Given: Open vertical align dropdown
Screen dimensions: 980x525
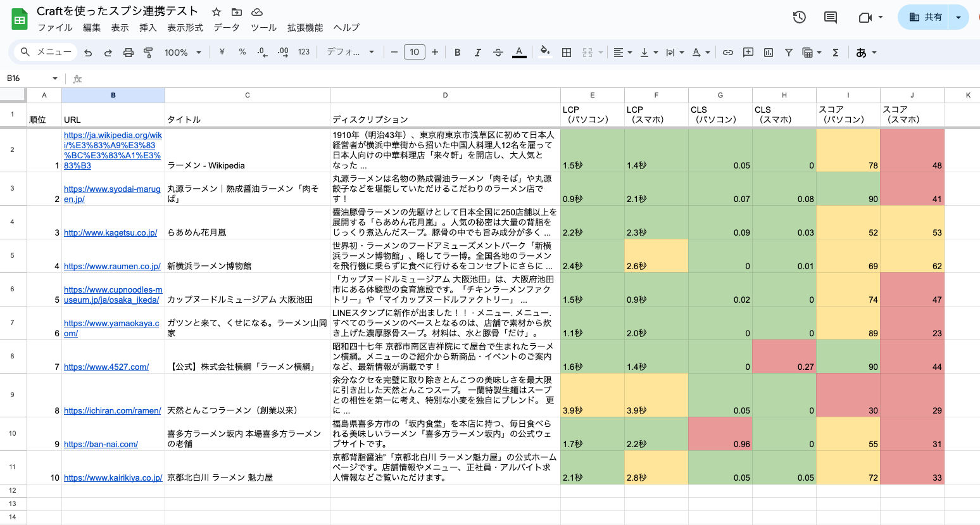Looking at the screenshot, I should 649,53.
